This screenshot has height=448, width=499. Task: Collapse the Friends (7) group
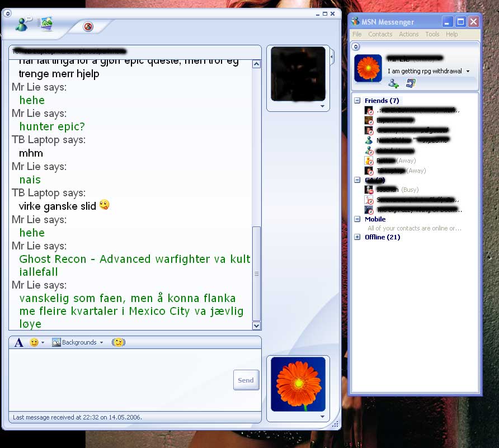tap(357, 101)
